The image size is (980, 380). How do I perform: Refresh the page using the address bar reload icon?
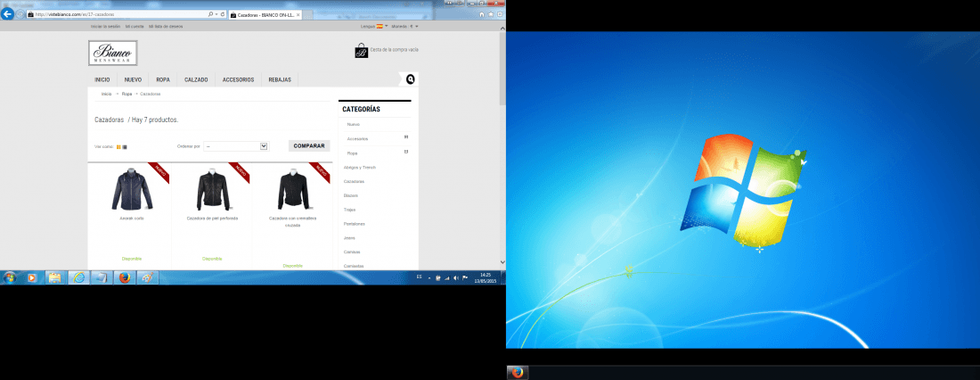[223, 13]
